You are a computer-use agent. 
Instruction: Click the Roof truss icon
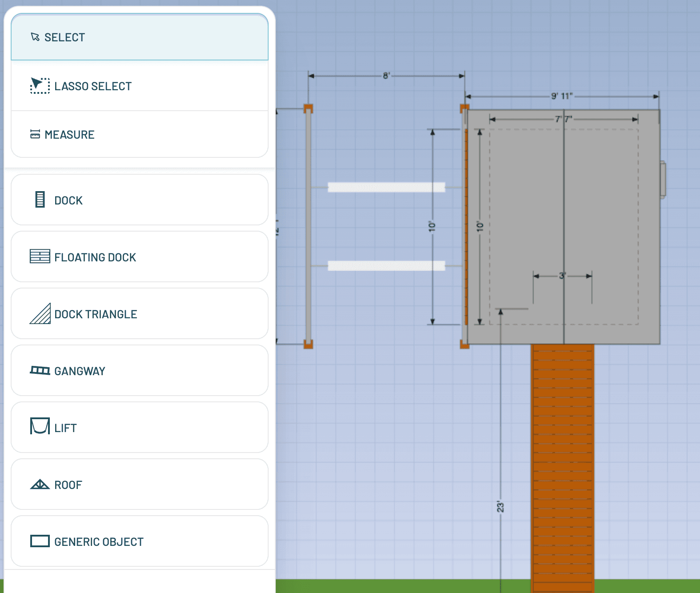[40, 484]
